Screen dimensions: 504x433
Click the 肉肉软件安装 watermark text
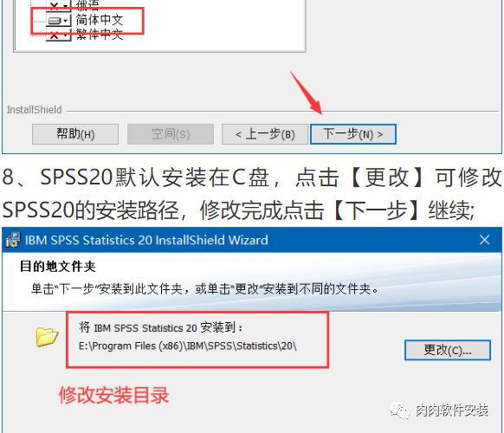(x=452, y=410)
